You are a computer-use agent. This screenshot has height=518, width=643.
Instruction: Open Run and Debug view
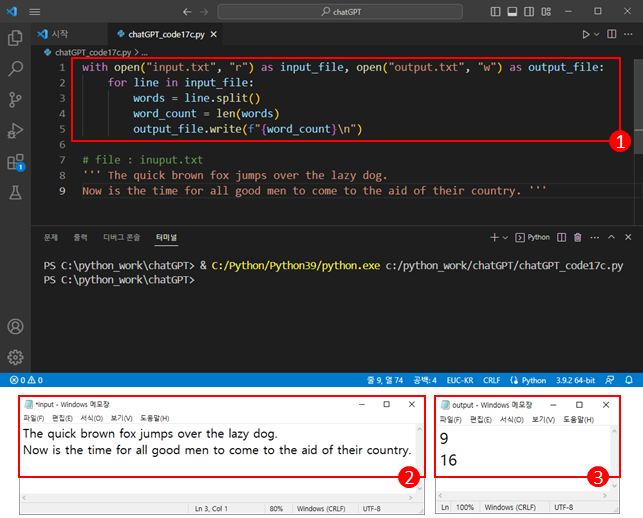[15, 131]
